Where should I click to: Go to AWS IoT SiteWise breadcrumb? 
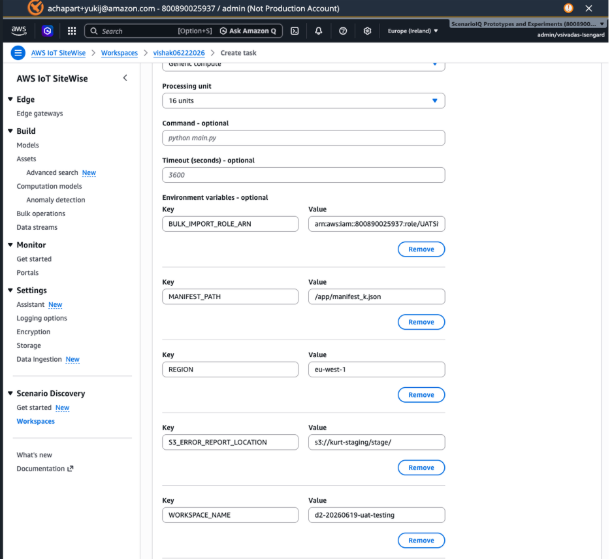click(x=58, y=53)
